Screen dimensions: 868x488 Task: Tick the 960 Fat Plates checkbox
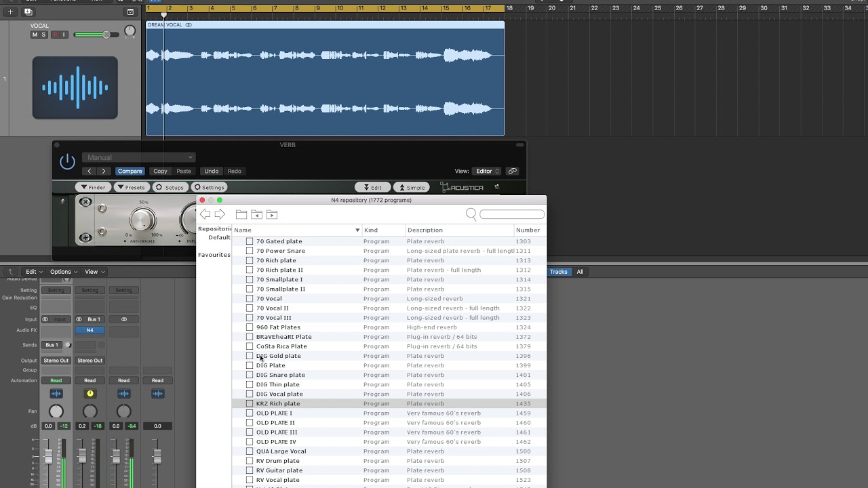pos(250,327)
